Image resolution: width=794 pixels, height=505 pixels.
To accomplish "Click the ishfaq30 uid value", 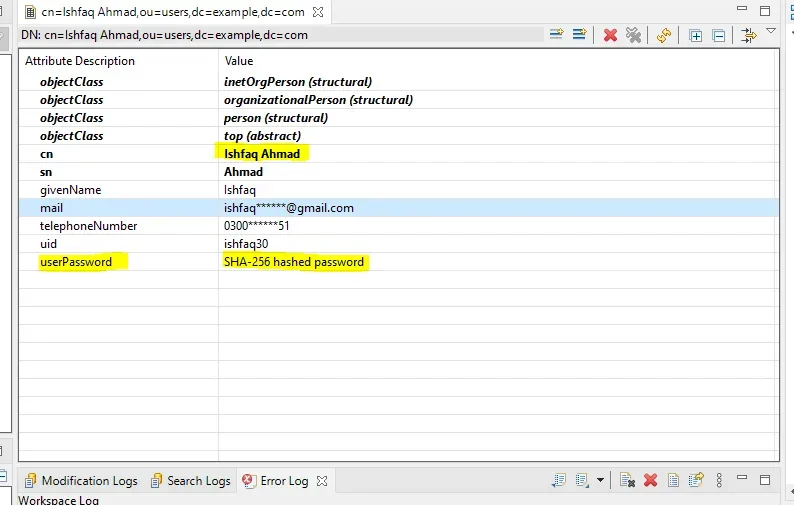I will (x=246, y=244).
